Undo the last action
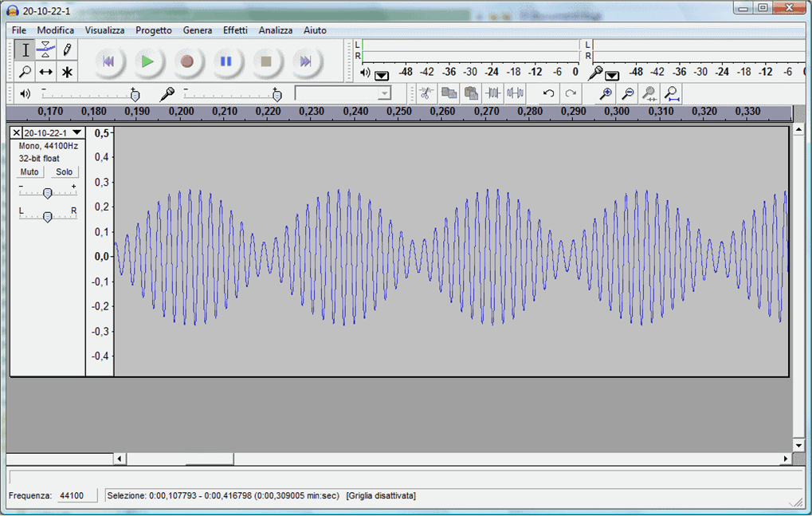Image resolution: width=812 pixels, height=516 pixels. click(x=548, y=93)
